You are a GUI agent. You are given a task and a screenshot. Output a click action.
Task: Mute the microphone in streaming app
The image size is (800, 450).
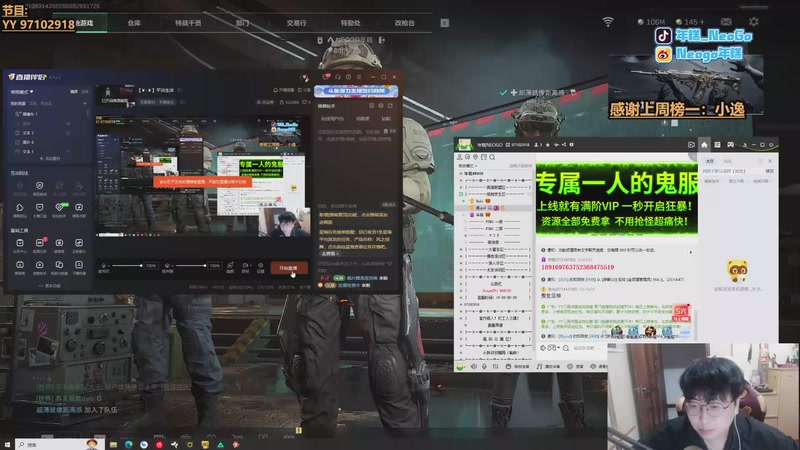click(x=104, y=266)
